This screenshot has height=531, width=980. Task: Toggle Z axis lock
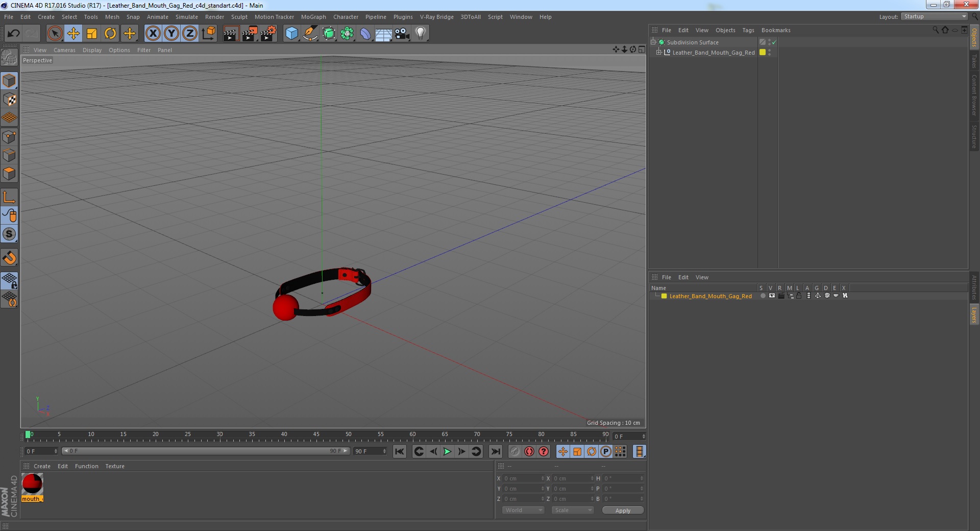pyautogui.click(x=190, y=34)
